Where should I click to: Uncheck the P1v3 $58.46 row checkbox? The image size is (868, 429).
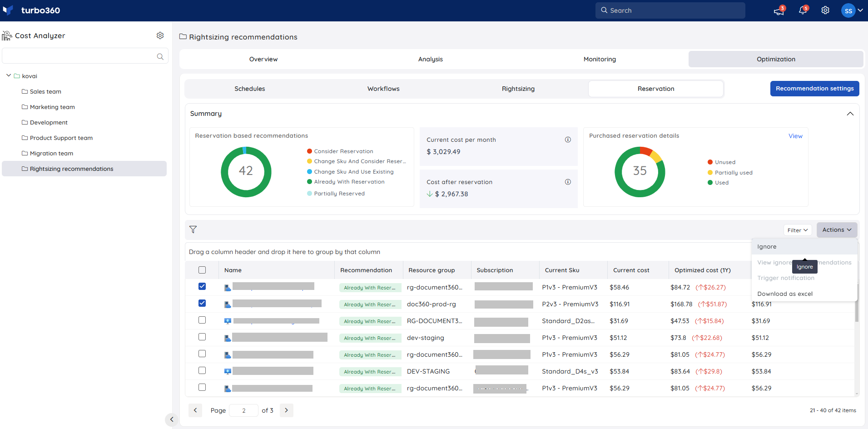pyautogui.click(x=202, y=286)
